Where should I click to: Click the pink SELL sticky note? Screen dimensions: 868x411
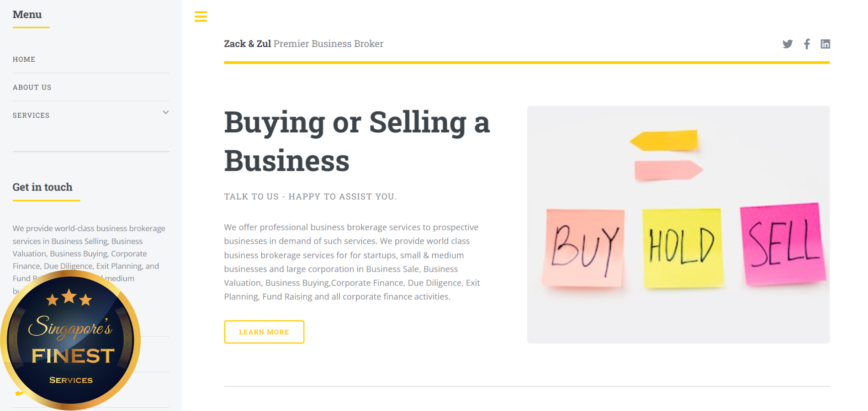(782, 244)
